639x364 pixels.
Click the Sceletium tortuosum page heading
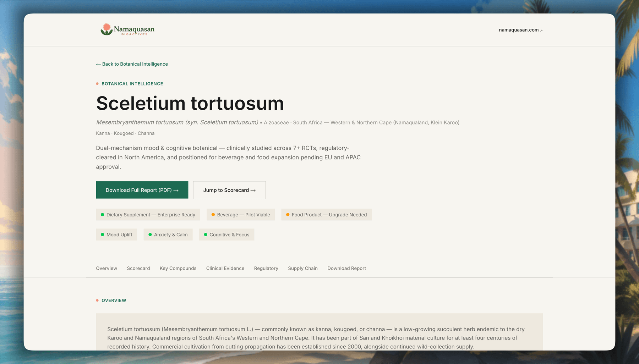[x=190, y=103]
